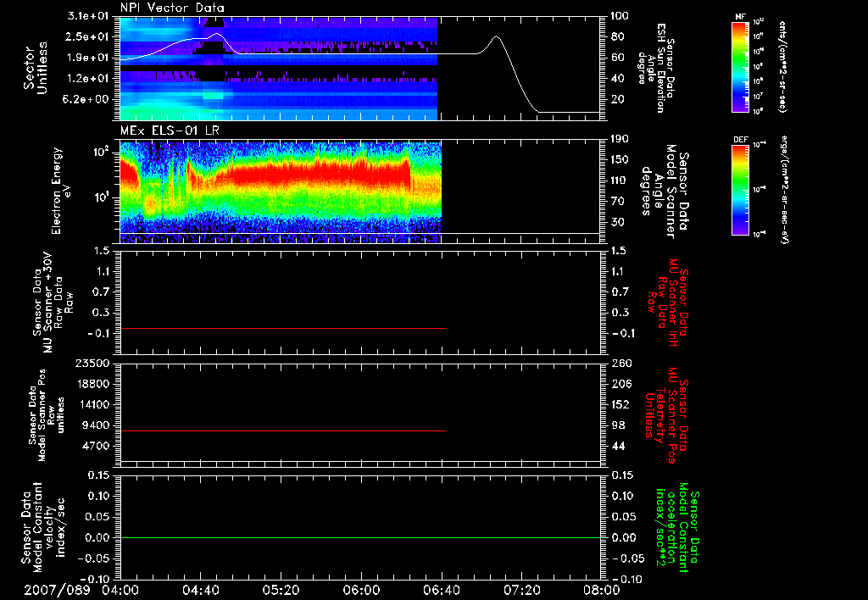Click the 80 degree elevation tick label
868x600 pixels.
(x=617, y=36)
